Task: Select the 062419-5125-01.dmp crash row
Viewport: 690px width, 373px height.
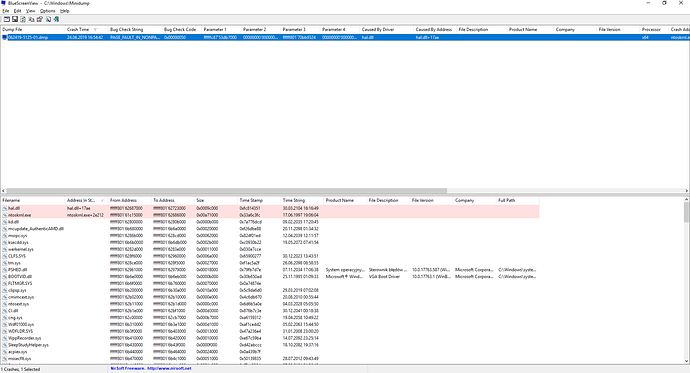Action: point(345,37)
